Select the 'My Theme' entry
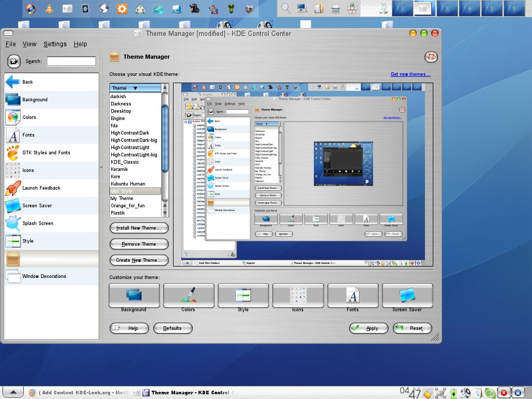 point(135,198)
